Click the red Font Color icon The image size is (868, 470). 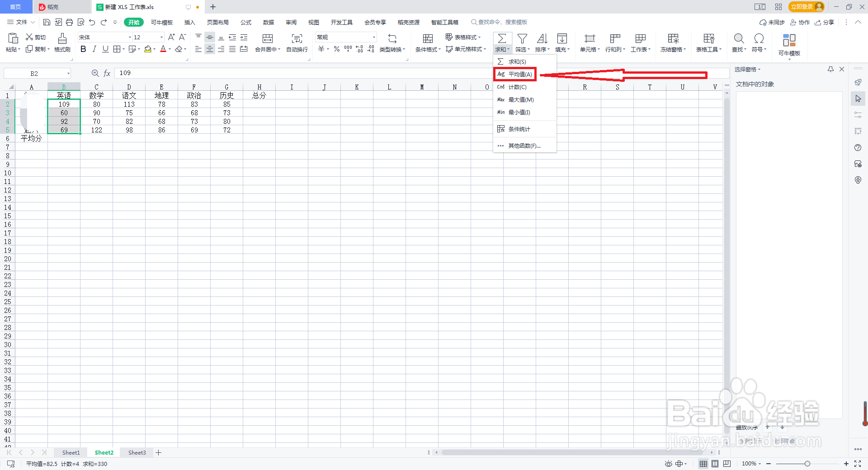[x=163, y=49]
